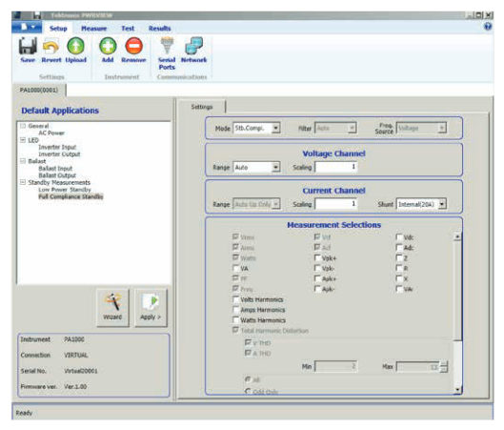This screenshot has height=430, width=504.
Task: Click the Apply button
Action: 151,308
